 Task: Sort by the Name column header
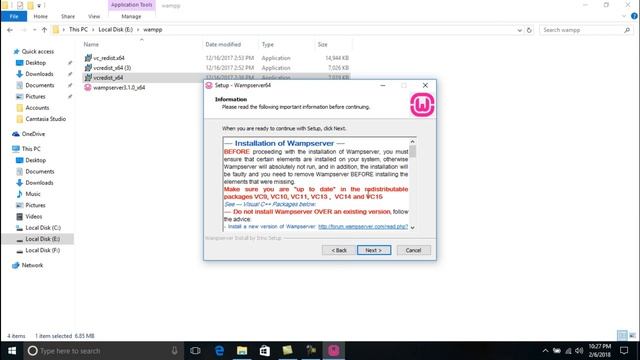[91, 44]
